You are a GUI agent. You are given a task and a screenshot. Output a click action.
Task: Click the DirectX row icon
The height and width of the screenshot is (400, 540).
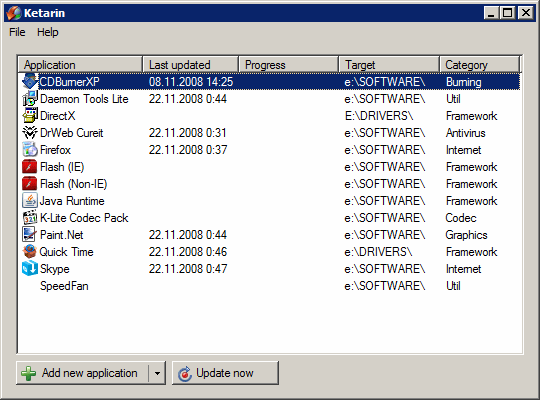pyautogui.click(x=30, y=115)
